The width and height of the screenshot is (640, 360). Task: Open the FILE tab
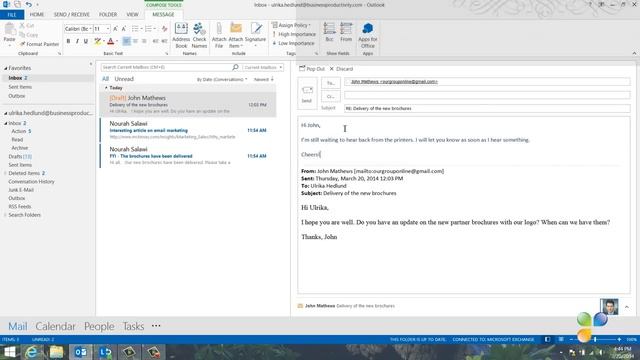[x=12, y=15]
